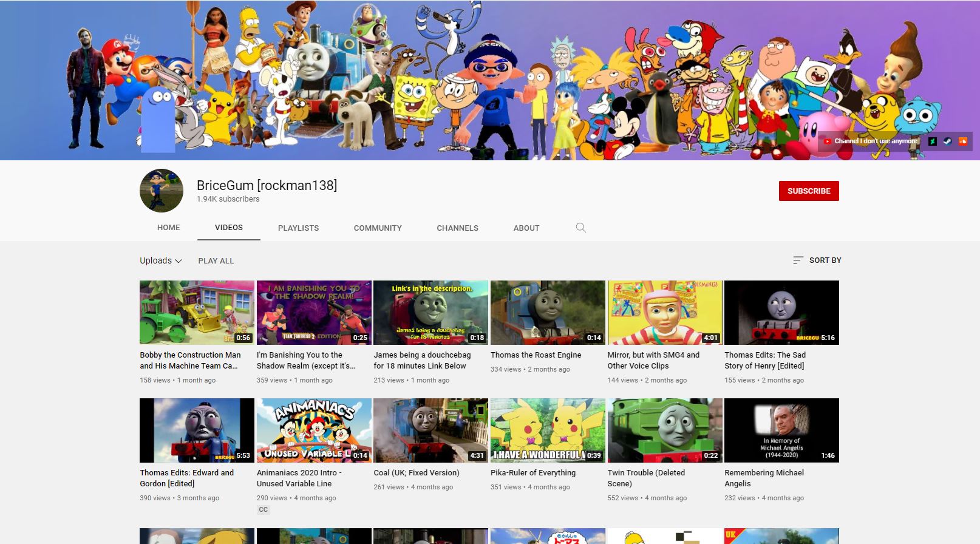Click the red YouTube icon on banner
This screenshot has width=980, height=544.
[x=827, y=141]
